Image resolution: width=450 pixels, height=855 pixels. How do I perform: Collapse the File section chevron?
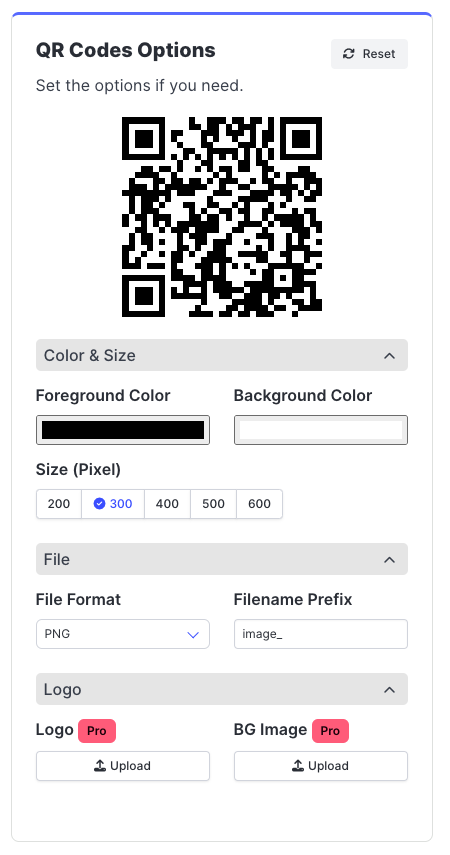tap(389, 559)
